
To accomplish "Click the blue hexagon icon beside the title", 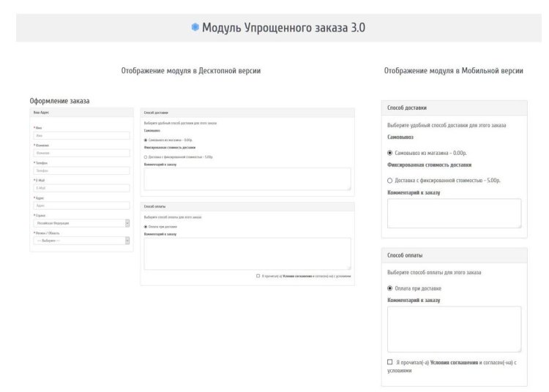I will [x=195, y=28].
